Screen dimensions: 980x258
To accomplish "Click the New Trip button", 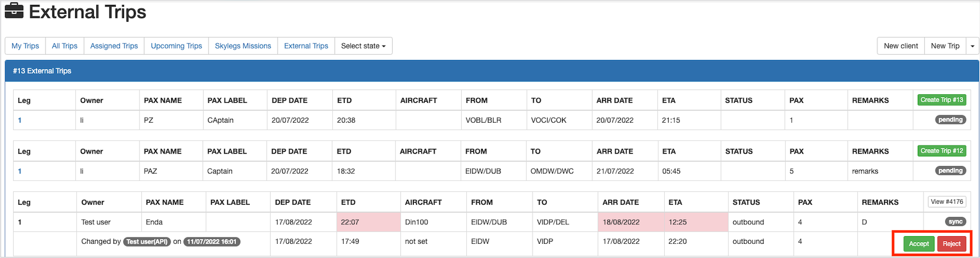I will pyautogui.click(x=945, y=46).
